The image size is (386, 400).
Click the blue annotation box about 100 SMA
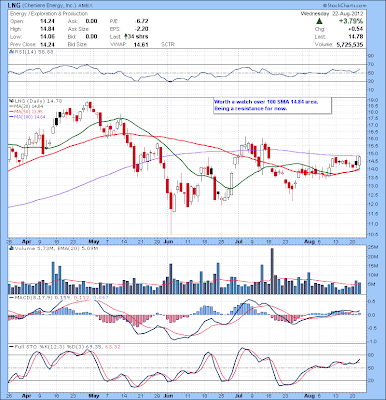tap(272, 106)
